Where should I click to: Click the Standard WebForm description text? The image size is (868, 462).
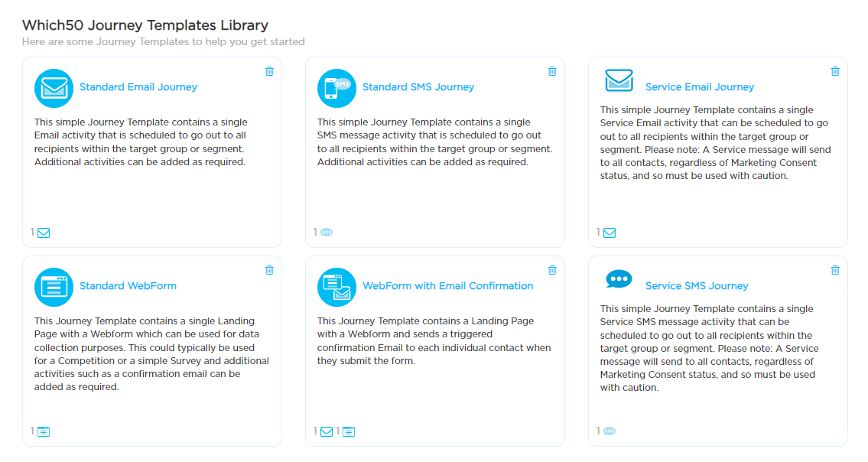[x=151, y=354]
